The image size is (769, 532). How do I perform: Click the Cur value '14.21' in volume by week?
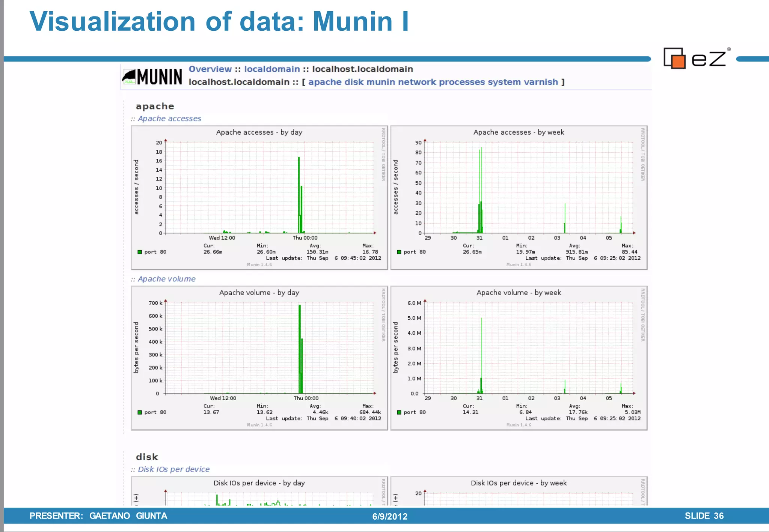pyautogui.click(x=470, y=412)
